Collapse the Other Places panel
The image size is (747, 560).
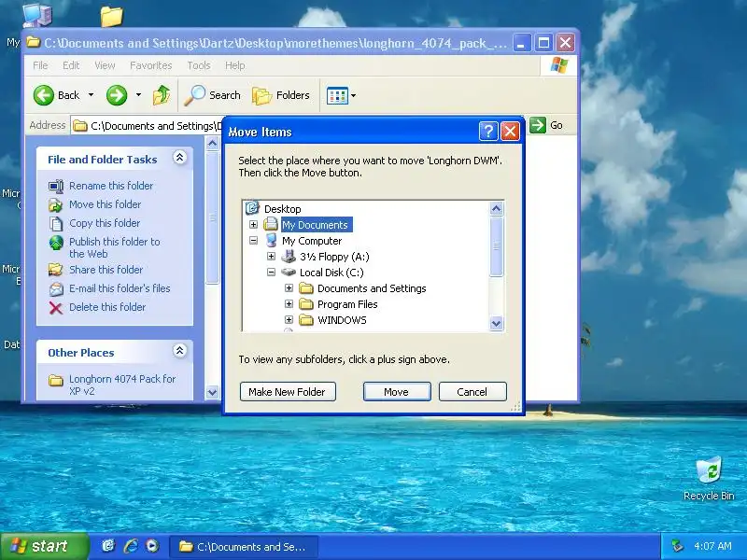(x=179, y=351)
